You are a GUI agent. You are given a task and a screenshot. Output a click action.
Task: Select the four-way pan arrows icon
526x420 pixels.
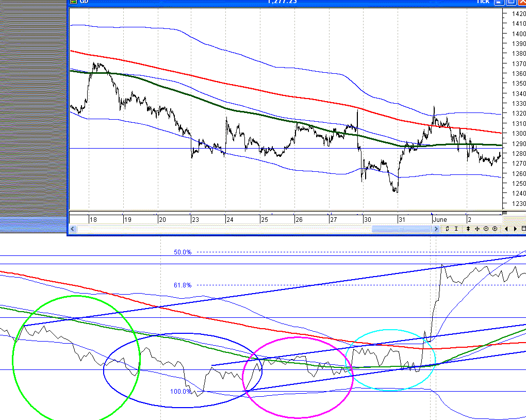[x=477, y=229]
